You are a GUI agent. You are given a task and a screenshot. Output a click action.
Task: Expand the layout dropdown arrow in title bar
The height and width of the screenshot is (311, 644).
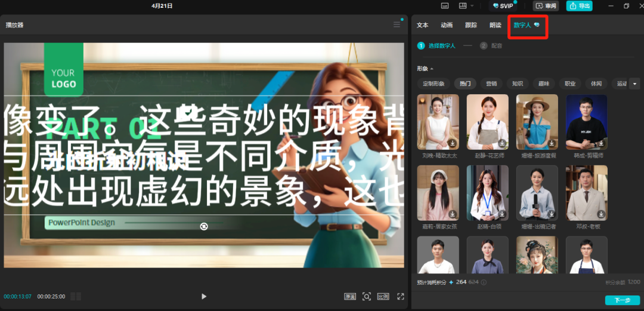[x=472, y=6]
